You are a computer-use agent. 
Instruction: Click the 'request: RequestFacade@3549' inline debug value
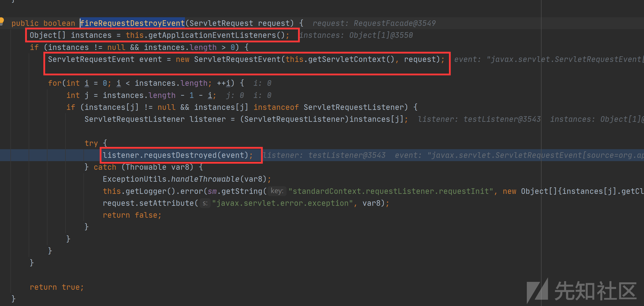coord(374,23)
